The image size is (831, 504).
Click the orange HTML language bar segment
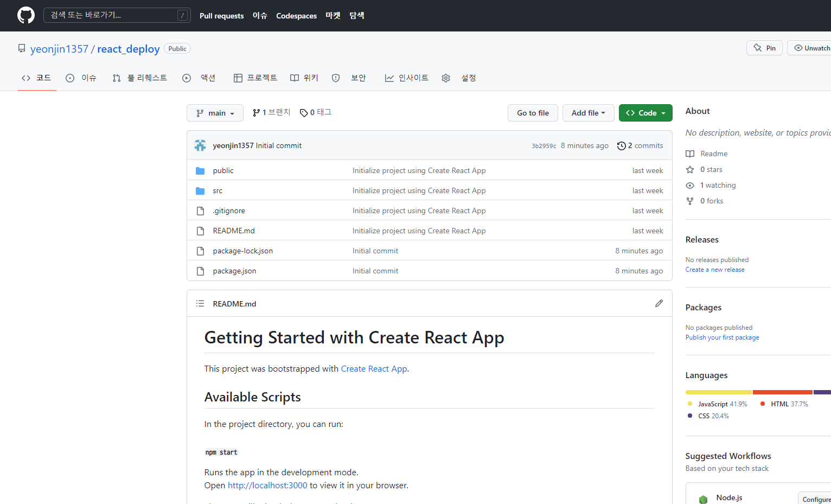click(x=783, y=392)
